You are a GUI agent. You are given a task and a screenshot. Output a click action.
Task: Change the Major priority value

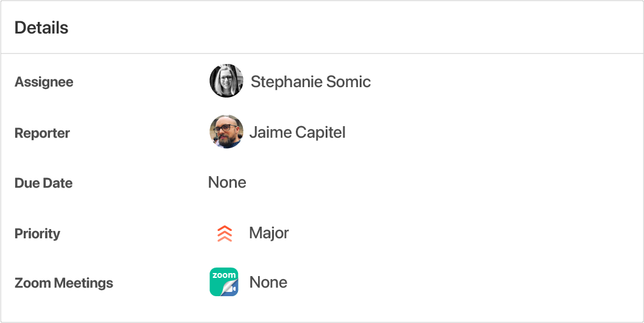253,233
